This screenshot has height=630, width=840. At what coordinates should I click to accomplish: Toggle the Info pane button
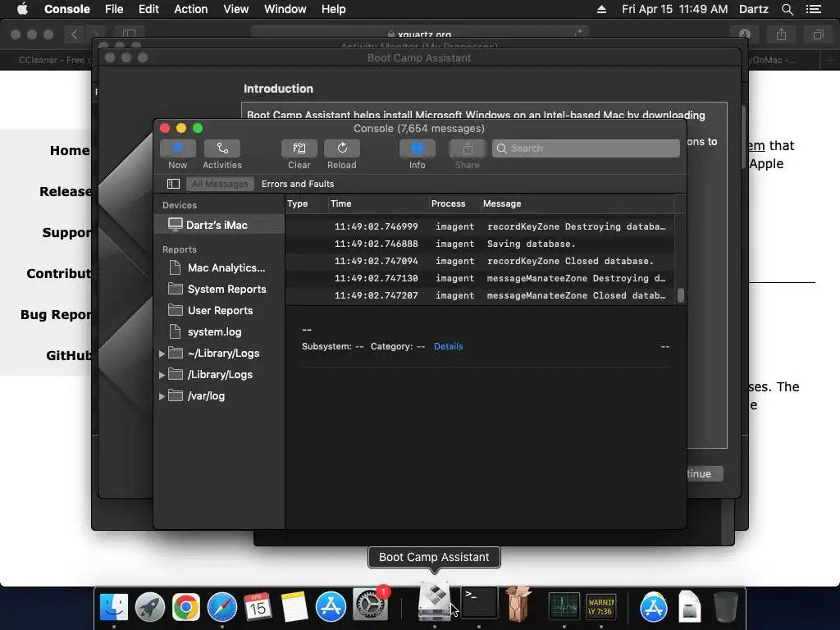tap(418, 148)
